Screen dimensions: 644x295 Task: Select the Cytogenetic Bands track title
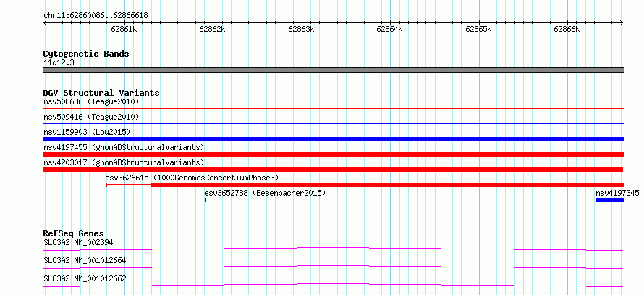pyautogui.click(x=86, y=54)
